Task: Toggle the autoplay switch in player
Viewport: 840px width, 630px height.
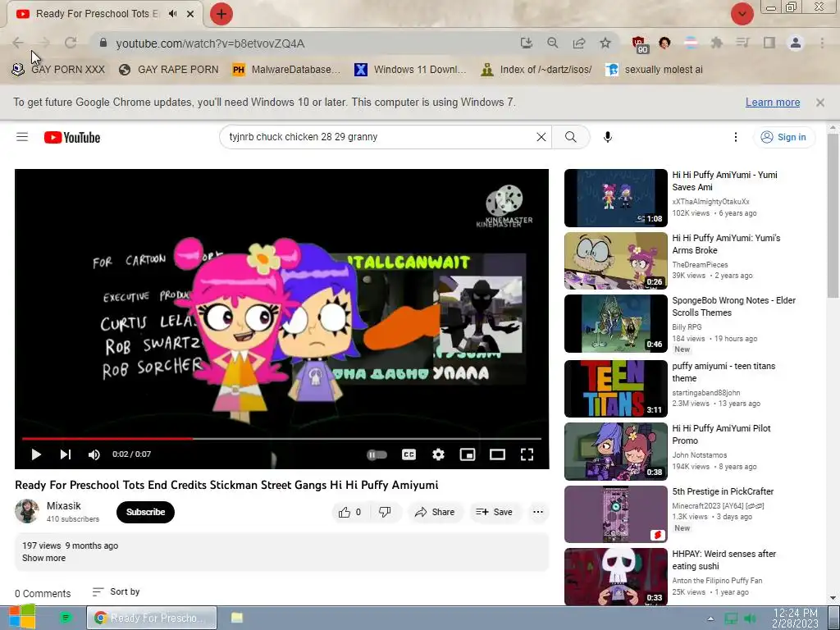Action: pyautogui.click(x=377, y=454)
